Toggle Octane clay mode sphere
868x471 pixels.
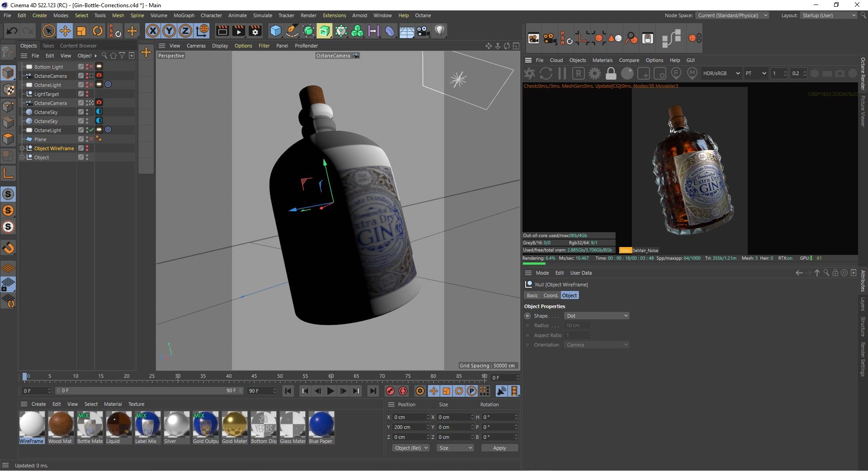pyautogui.click(x=627, y=73)
